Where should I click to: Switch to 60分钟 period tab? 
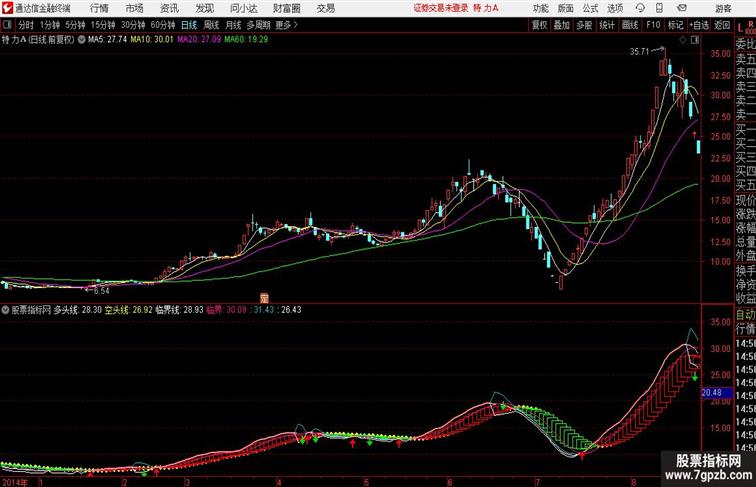click(x=163, y=25)
